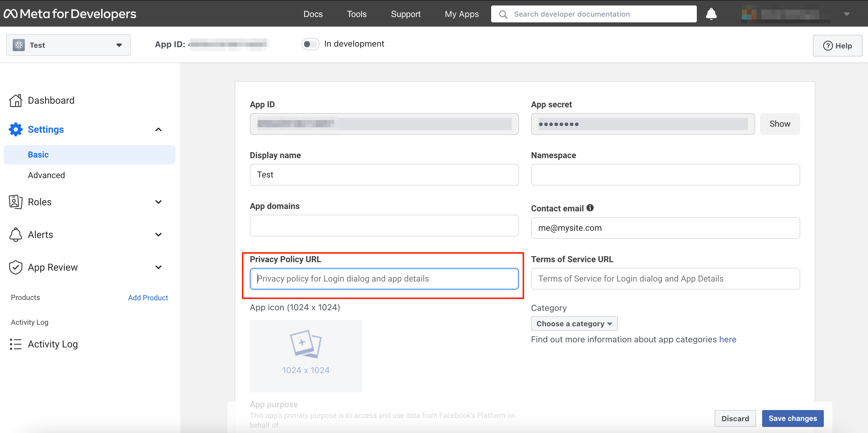Click the Privacy Policy URL field
The image size is (868, 433).
point(384,279)
